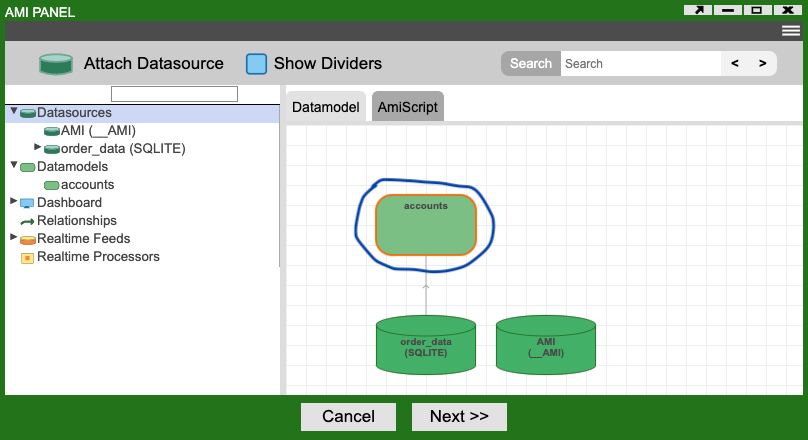Go to the next search result arrow
This screenshot has width=808, height=440.
[762, 64]
